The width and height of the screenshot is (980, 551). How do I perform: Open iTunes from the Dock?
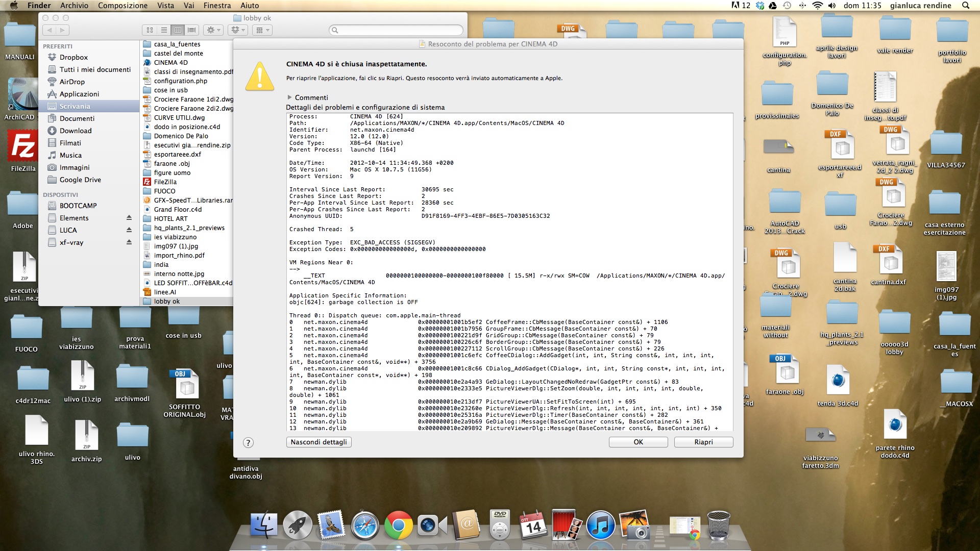(x=600, y=525)
